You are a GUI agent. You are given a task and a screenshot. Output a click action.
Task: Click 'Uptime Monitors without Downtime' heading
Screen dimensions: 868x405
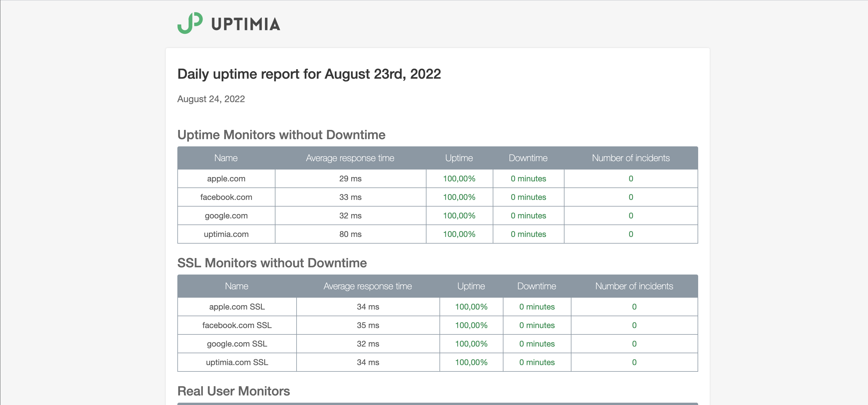coord(281,135)
